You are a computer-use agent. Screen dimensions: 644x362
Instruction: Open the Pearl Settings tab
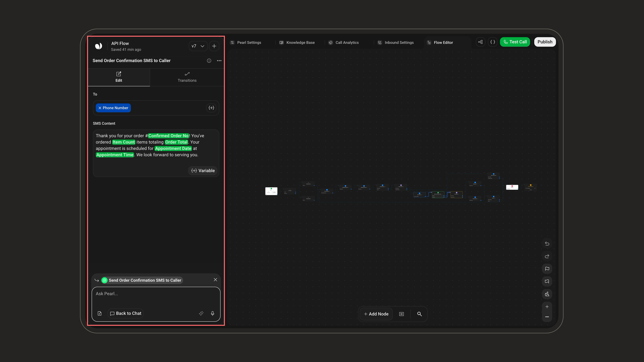pos(246,42)
